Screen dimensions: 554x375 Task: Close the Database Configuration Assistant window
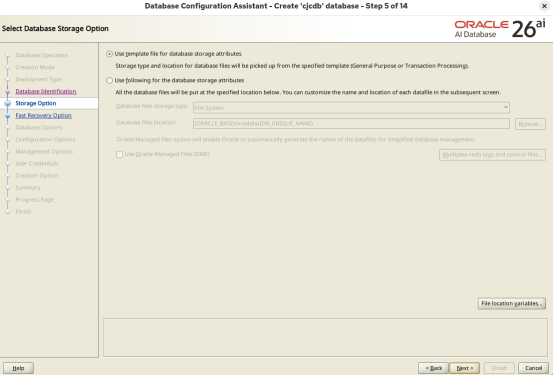tap(544, 6)
